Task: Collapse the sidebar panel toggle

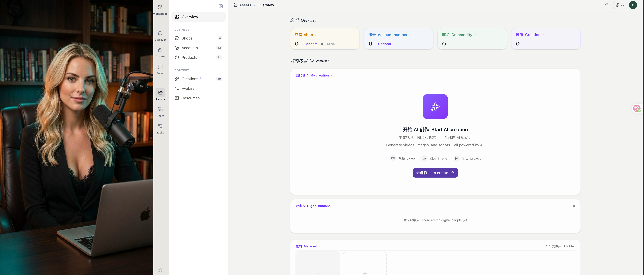Action: tap(221, 6)
